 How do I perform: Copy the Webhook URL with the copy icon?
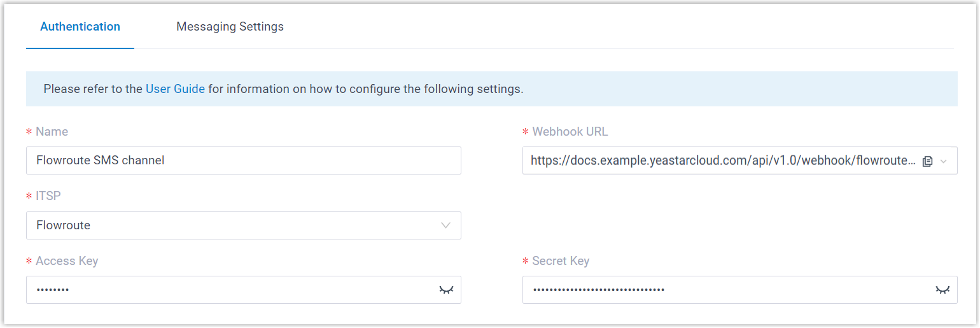click(927, 161)
